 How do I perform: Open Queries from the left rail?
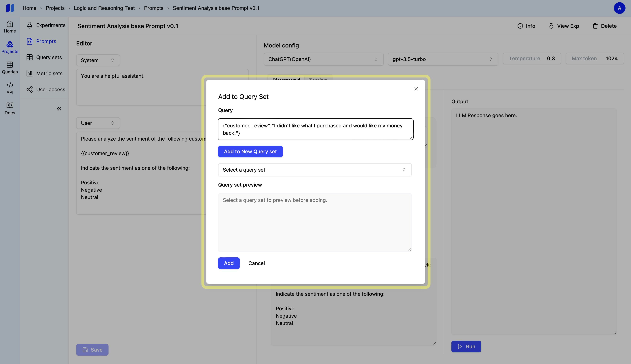[10, 68]
